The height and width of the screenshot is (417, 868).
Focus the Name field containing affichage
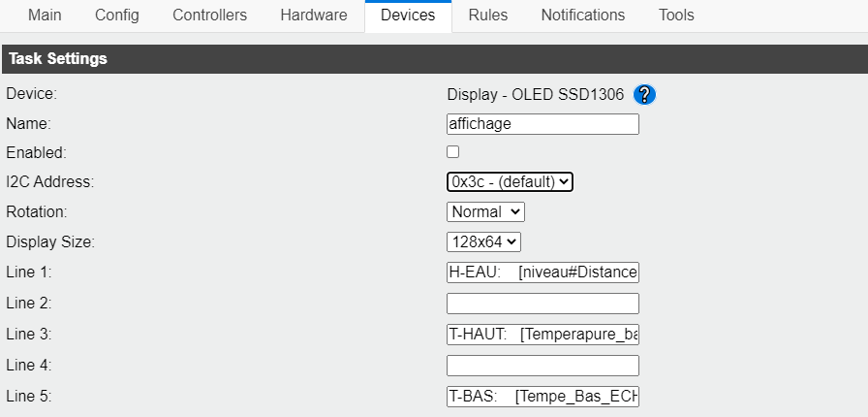(542, 124)
